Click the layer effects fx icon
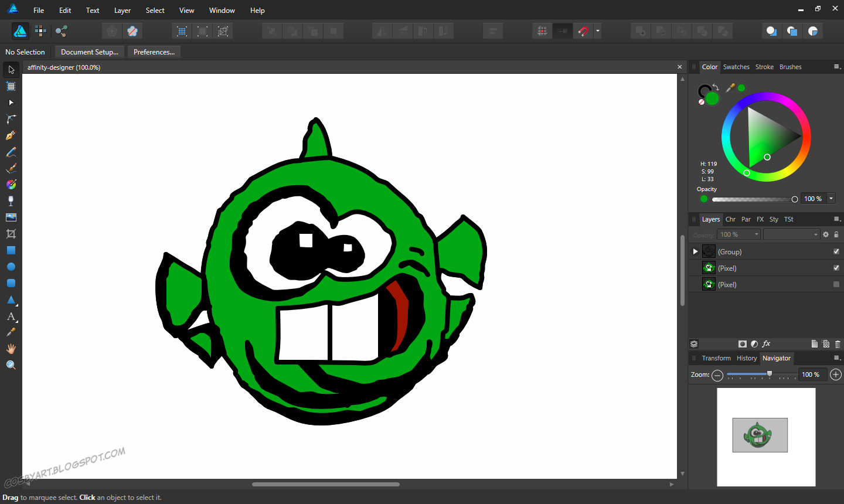Image resolution: width=844 pixels, height=504 pixels. (x=766, y=344)
